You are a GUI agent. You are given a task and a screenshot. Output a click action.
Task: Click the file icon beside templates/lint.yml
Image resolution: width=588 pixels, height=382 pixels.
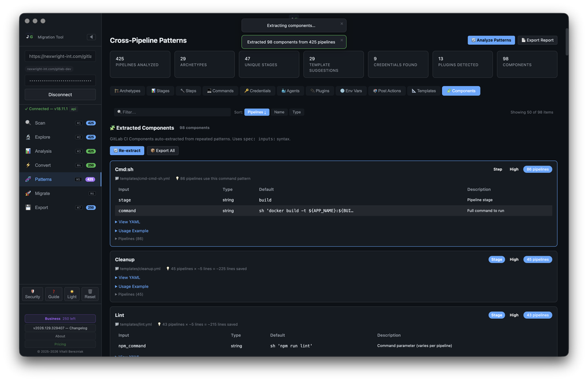[x=117, y=324]
